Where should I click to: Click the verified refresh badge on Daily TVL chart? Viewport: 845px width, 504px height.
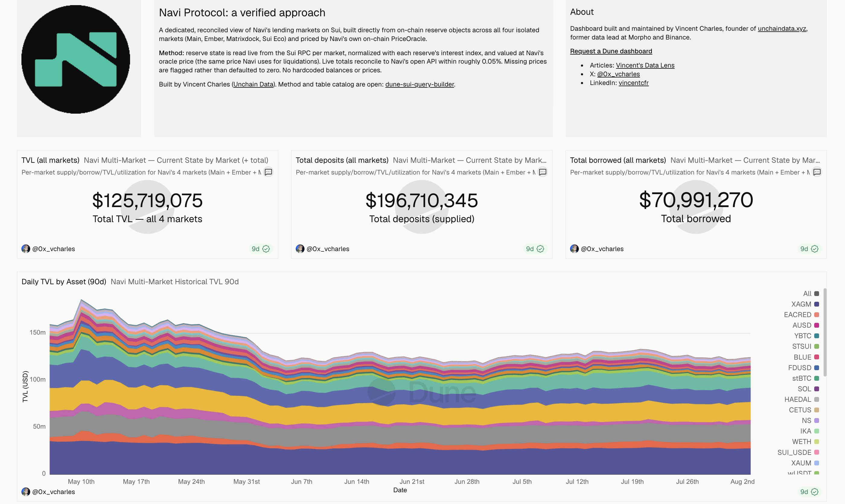(x=809, y=492)
